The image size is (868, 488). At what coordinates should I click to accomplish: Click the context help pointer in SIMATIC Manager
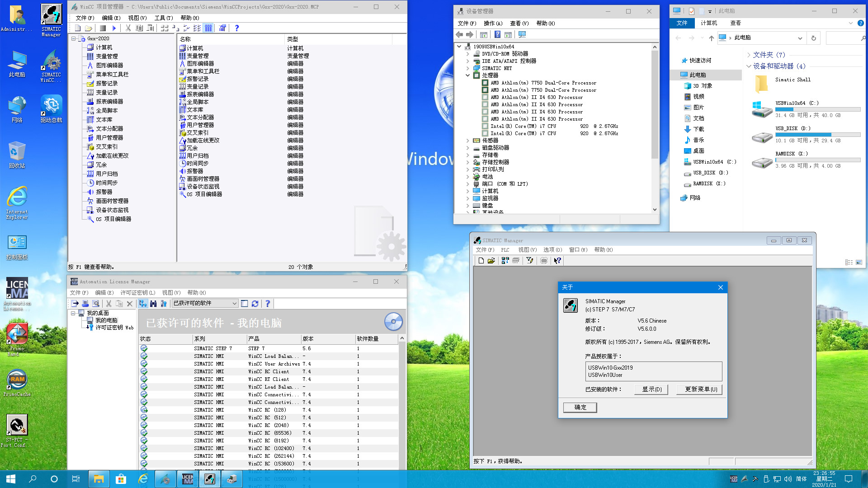click(557, 261)
